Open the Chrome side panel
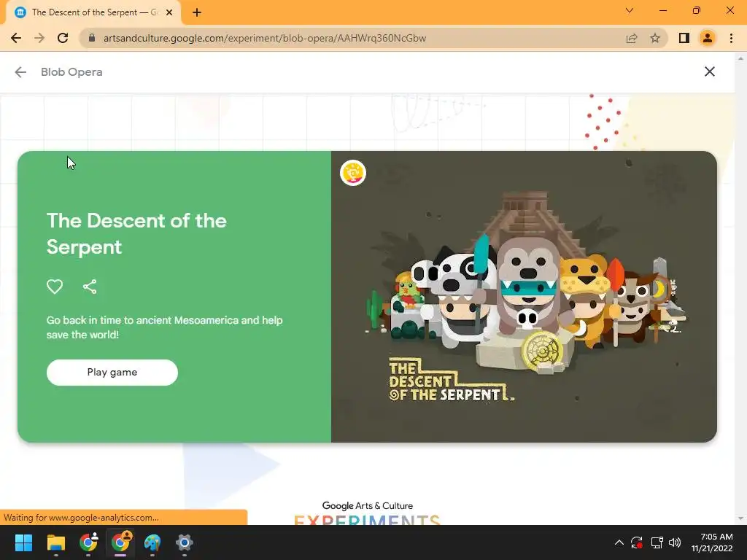The height and width of the screenshot is (560, 747). point(684,38)
